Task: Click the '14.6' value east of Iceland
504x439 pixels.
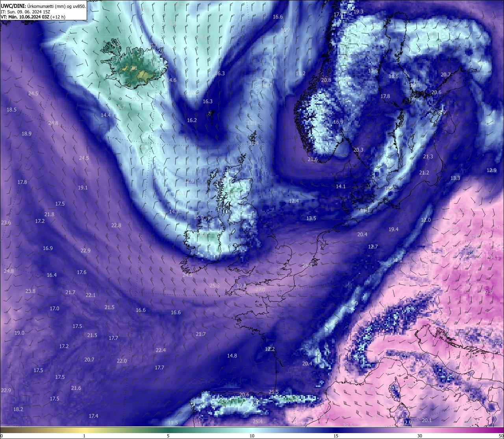Action: click(171, 80)
